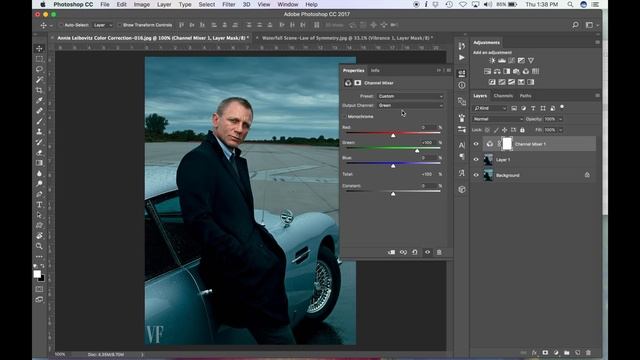Toggle Show Transform Controls checkbox
The image size is (640, 360).
120,25
